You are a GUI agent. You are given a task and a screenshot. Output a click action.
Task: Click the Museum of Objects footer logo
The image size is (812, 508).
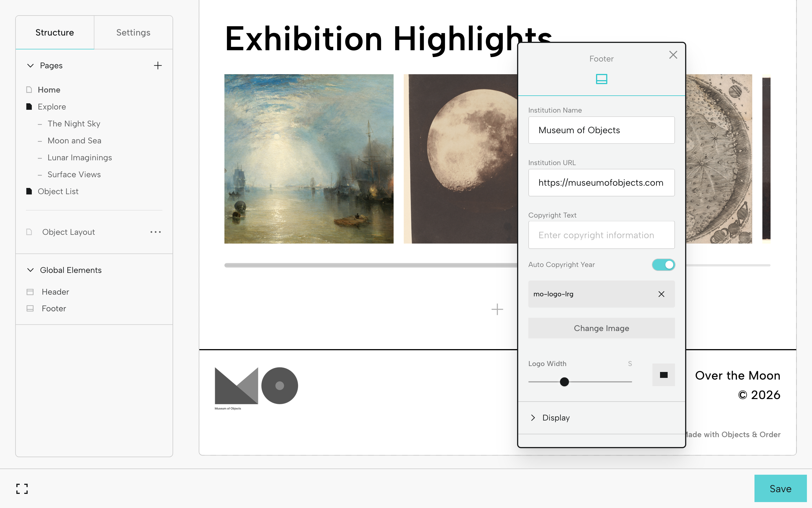[x=256, y=388]
